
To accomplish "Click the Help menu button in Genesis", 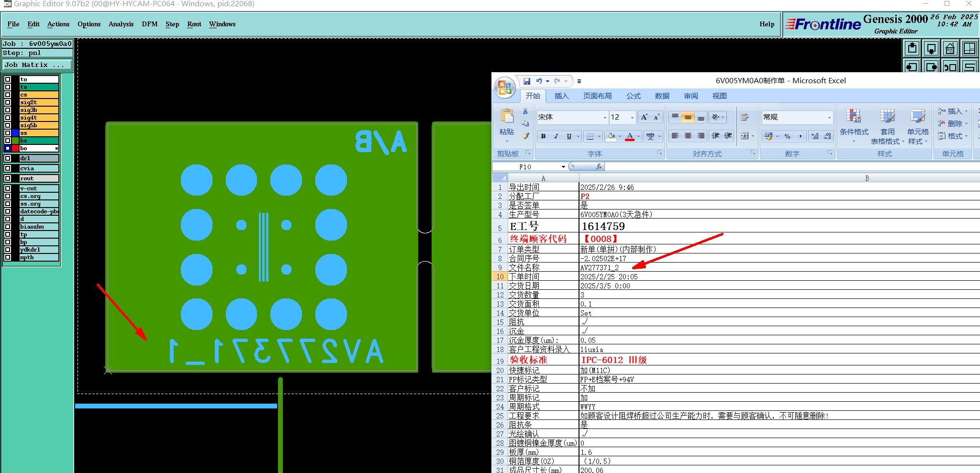I will click(x=767, y=24).
